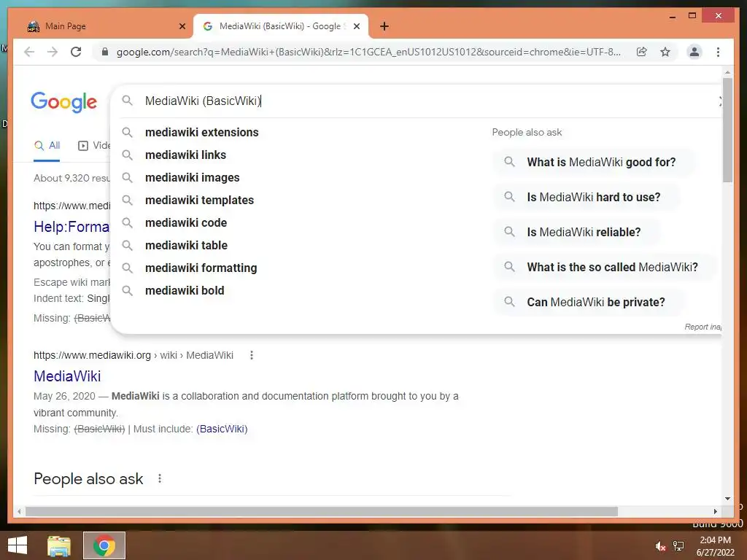The height and width of the screenshot is (560, 747).
Task: Click horizontal scrollbar left arrow
Action: pos(19,511)
